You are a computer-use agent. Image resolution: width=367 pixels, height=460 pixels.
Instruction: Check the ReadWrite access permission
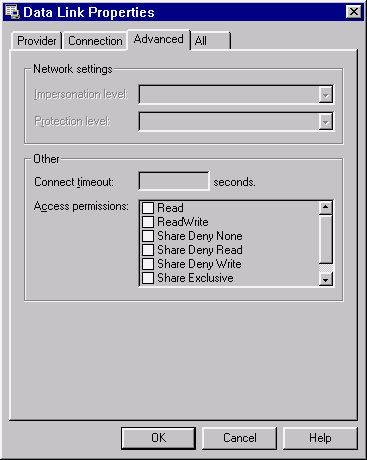pos(148,222)
